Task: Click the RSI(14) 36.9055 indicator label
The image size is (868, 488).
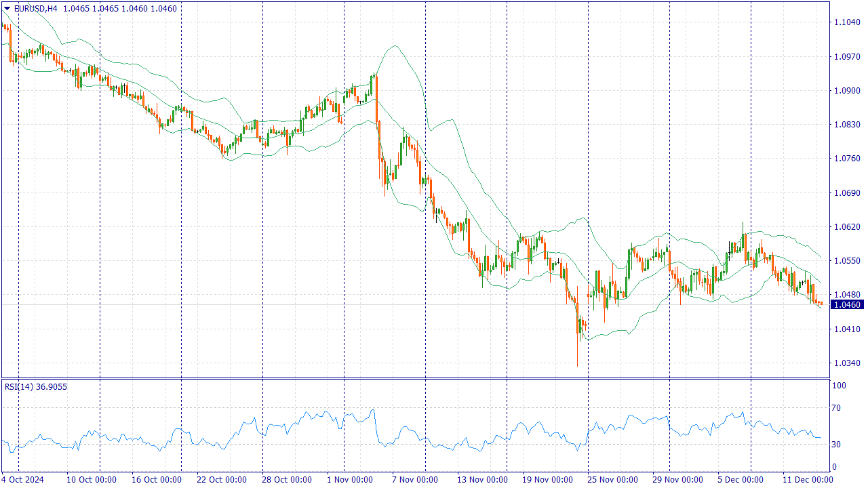Action: [36, 386]
